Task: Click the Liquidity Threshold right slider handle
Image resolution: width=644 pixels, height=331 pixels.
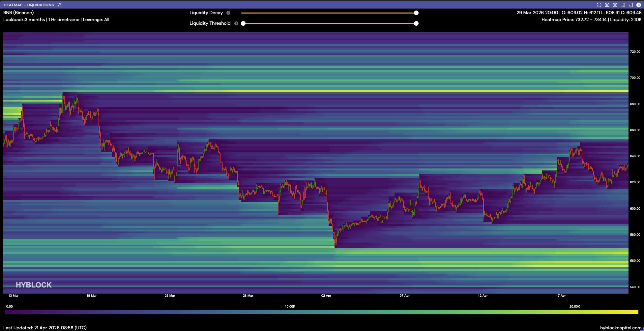Action: (x=416, y=23)
